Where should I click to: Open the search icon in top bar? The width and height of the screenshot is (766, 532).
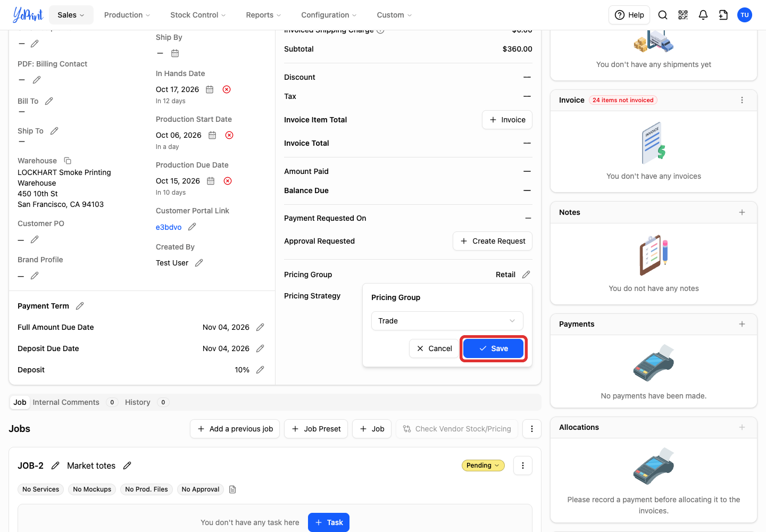pyautogui.click(x=663, y=15)
